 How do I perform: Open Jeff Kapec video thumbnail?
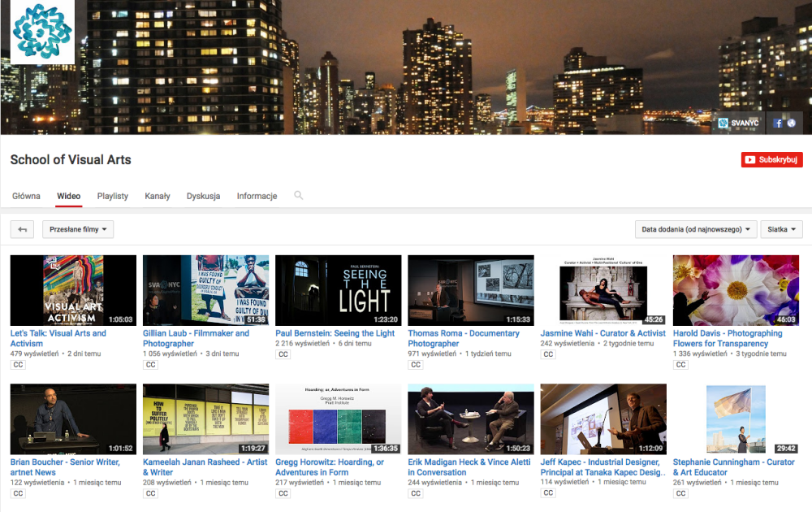[604, 419]
